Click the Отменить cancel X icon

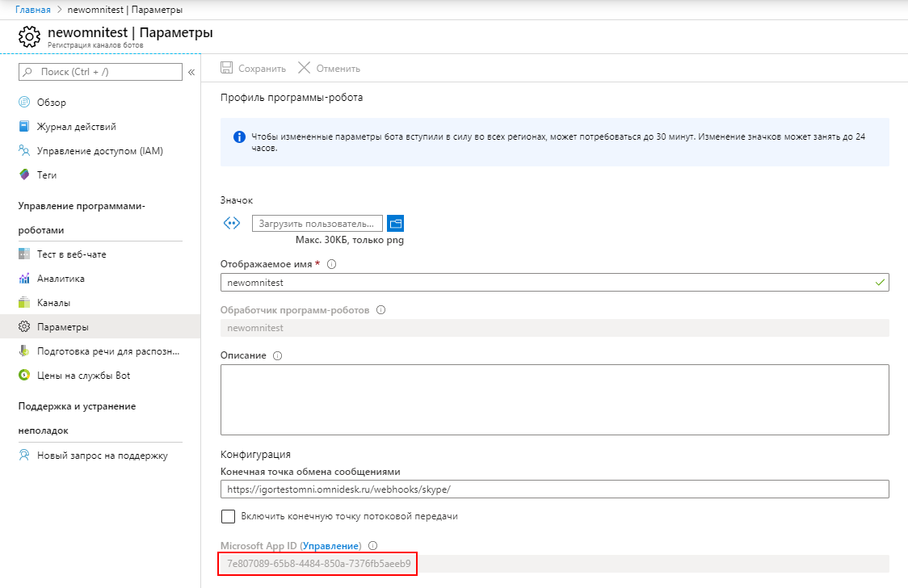coord(304,68)
